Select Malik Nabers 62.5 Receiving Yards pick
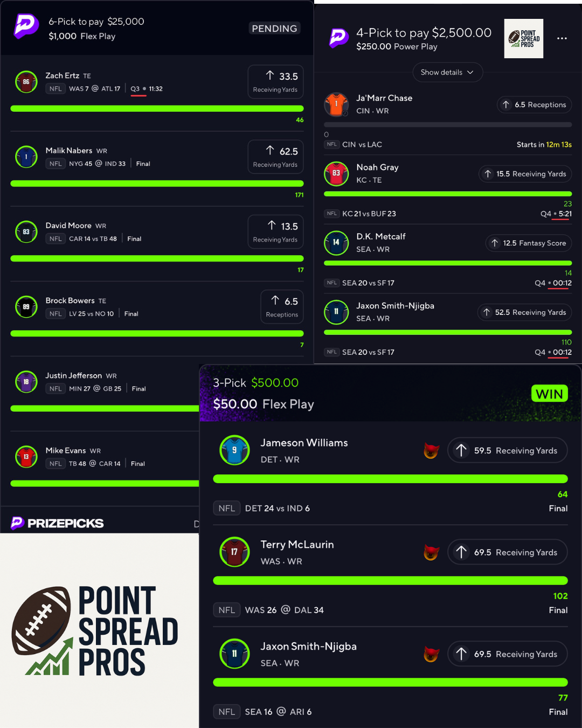Screen dimensions: 582x728 click(x=275, y=157)
